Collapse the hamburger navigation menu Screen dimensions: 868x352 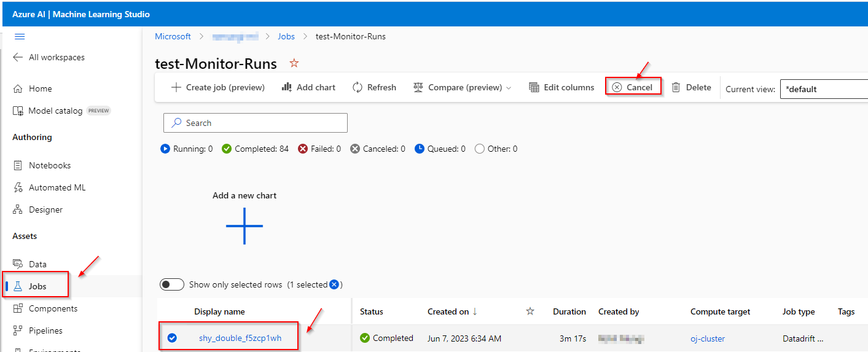click(19, 37)
